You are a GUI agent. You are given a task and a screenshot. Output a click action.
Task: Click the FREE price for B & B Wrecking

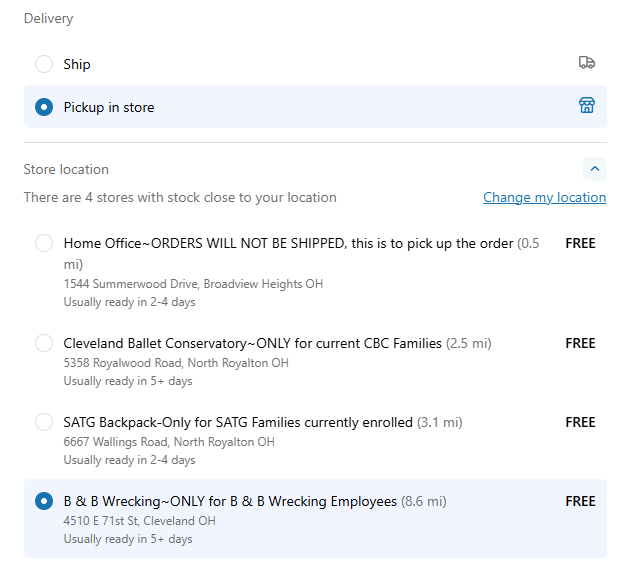580,501
